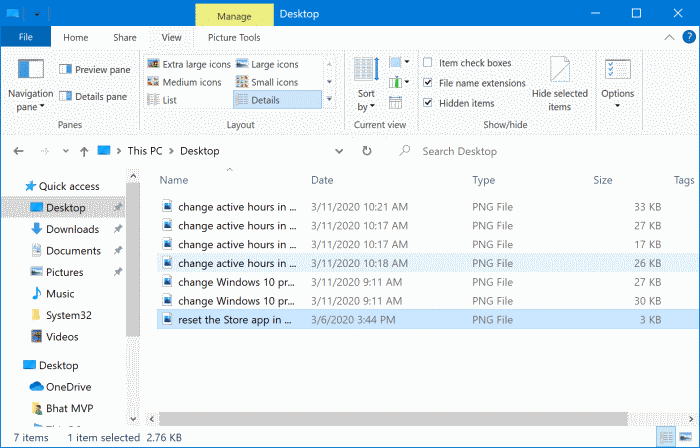Uncheck File name extensions

428,83
